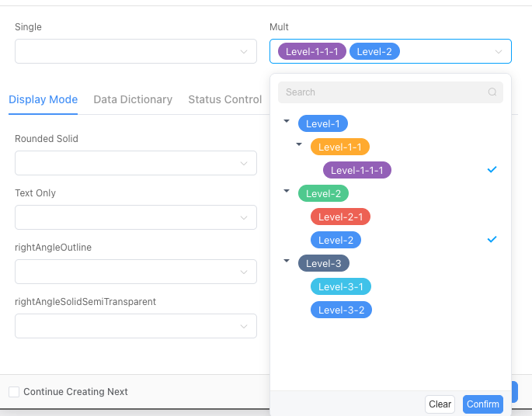Viewport: 532px width, 416px height.
Task: Click the search magnifier icon in dropdown
Action: click(x=492, y=92)
